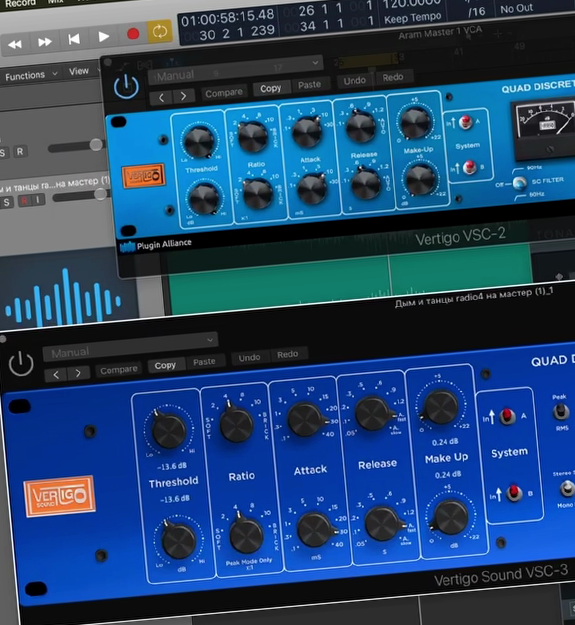Image resolution: width=575 pixels, height=625 pixels.
Task: Start playback with the play button
Action: pyautogui.click(x=104, y=37)
